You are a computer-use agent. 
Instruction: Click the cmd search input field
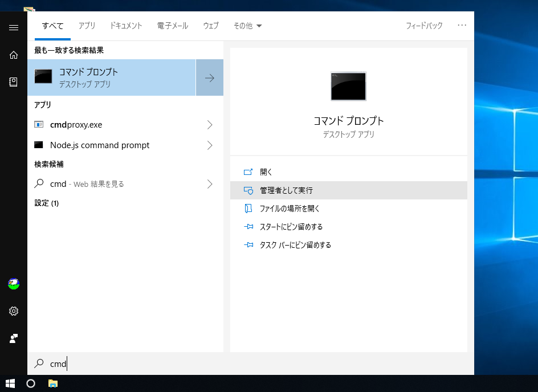pos(114,364)
